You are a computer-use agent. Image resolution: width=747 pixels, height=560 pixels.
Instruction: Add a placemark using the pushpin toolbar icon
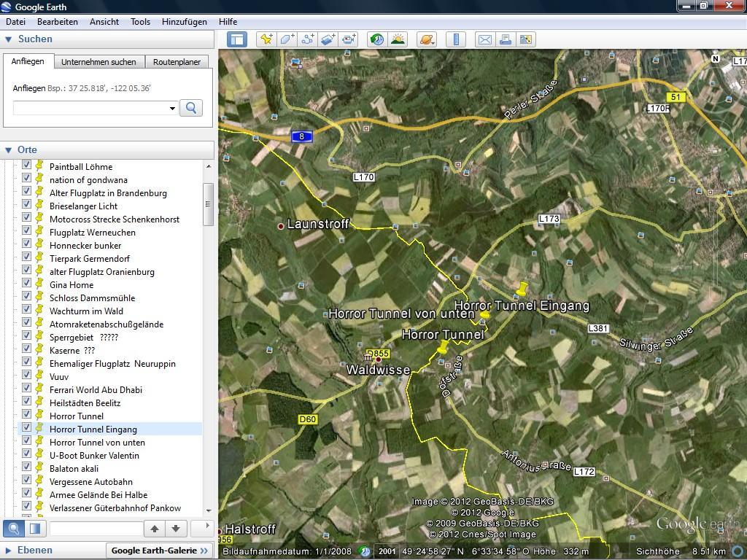point(266,39)
